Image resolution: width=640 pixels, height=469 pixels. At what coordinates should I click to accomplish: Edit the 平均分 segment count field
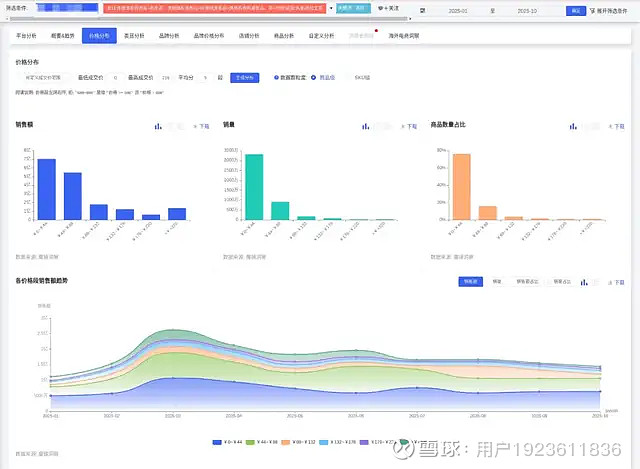[205, 78]
